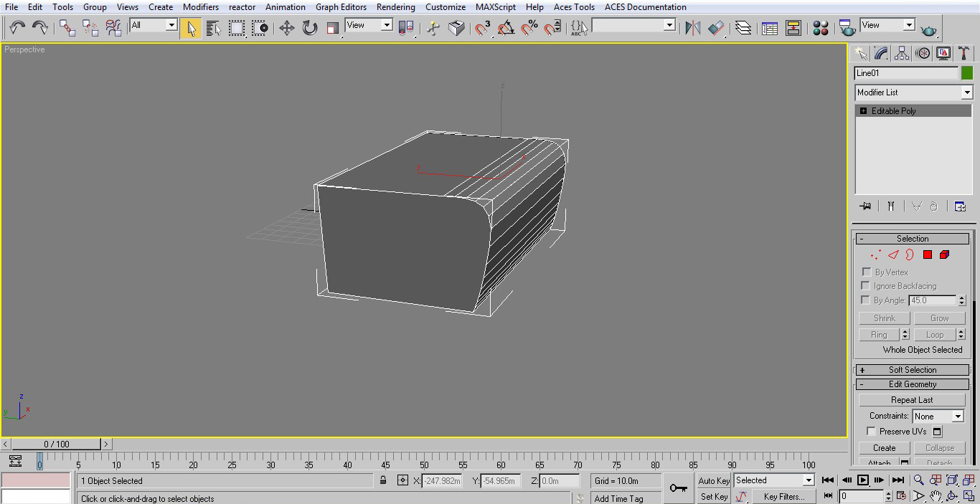Expand the Soft Selection rollout
Screen dimensions: 980x504
tap(913, 370)
